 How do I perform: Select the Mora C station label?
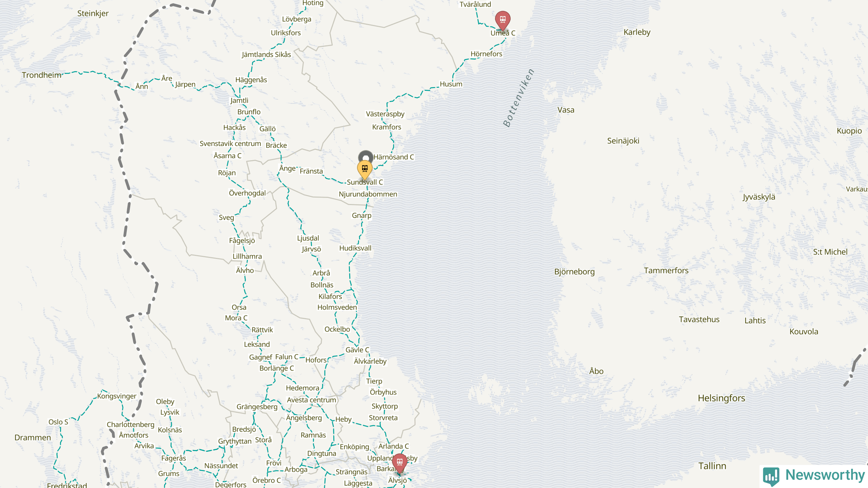(236, 318)
